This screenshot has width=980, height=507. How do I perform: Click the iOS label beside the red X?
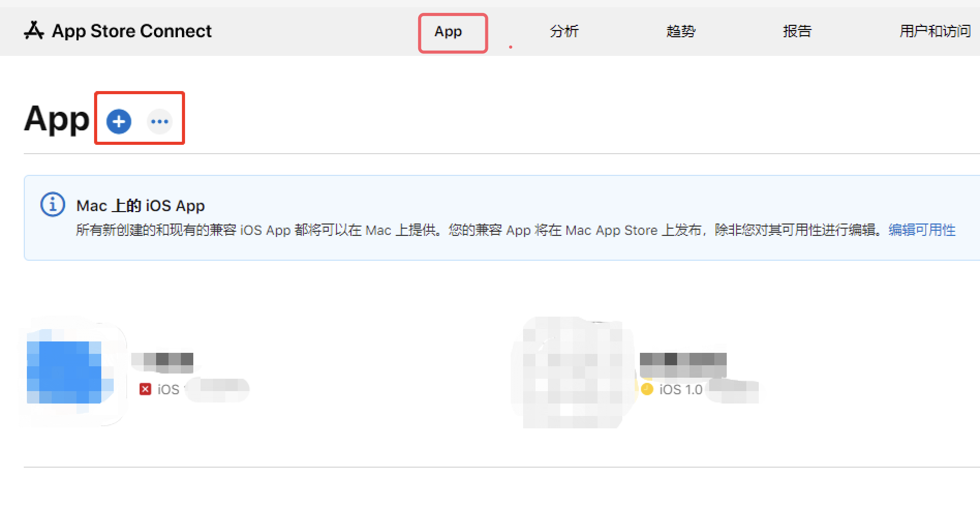click(x=168, y=390)
